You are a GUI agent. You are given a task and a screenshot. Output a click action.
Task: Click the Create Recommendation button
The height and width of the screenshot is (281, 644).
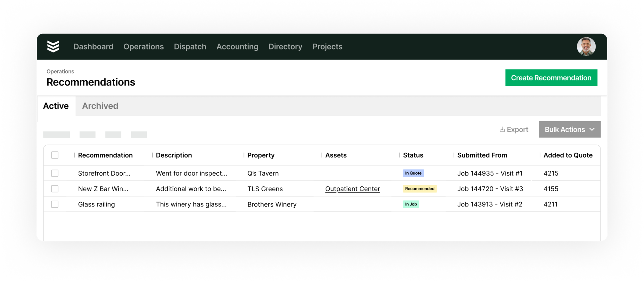point(551,77)
